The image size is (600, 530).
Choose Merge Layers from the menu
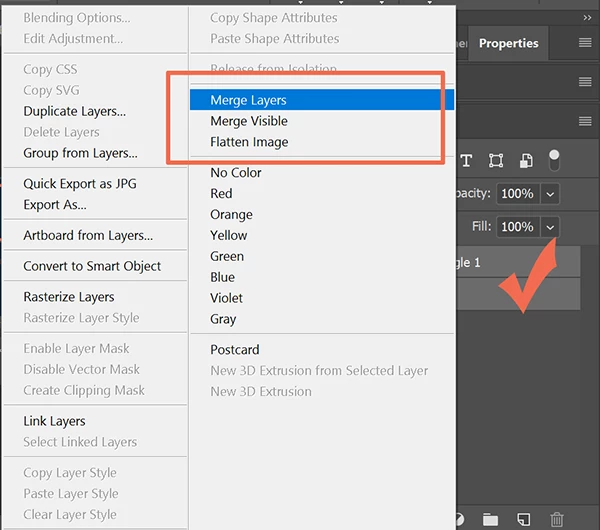pyautogui.click(x=322, y=100)
